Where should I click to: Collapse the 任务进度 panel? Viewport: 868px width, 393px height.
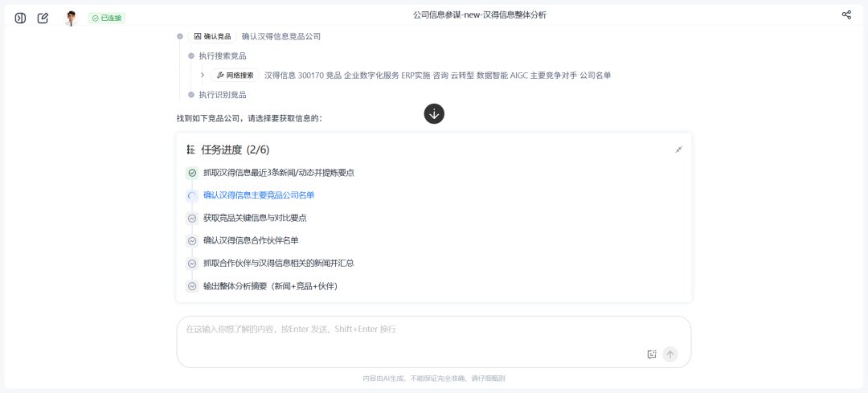(678, 149)
